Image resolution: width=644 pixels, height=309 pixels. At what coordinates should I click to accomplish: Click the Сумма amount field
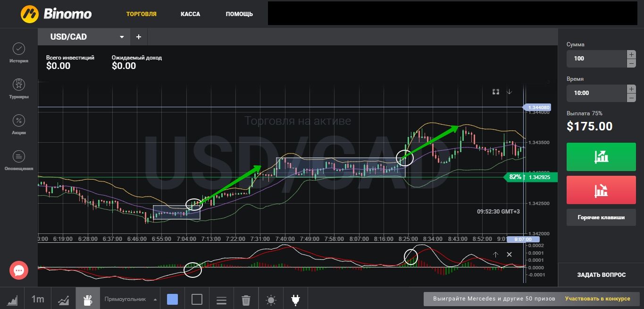596,59
